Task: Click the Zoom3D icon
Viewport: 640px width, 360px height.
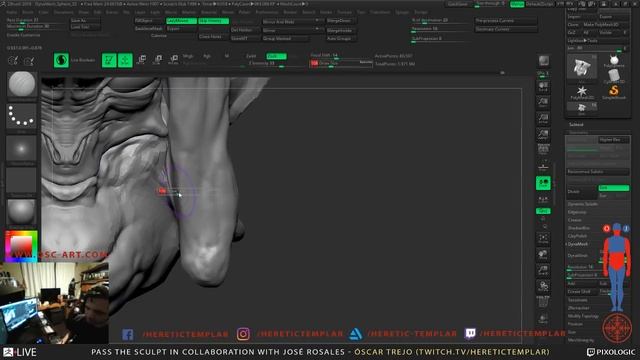Action: point(543,270)
